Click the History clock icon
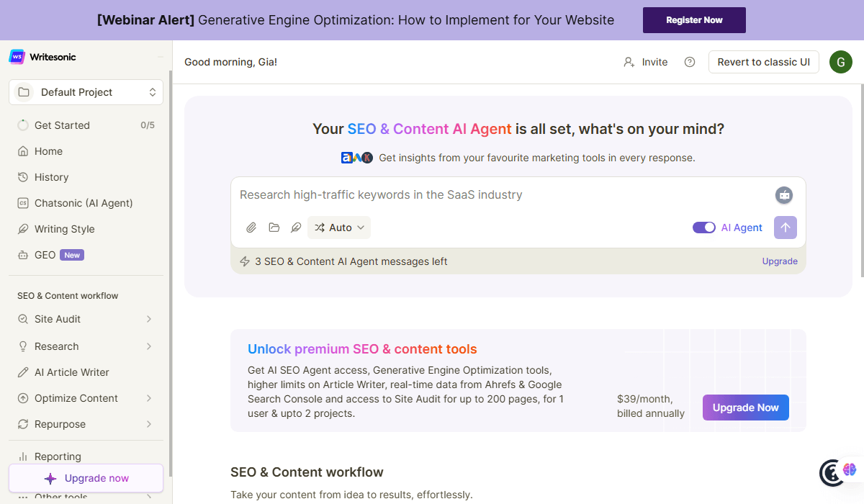 coord(23,177)
